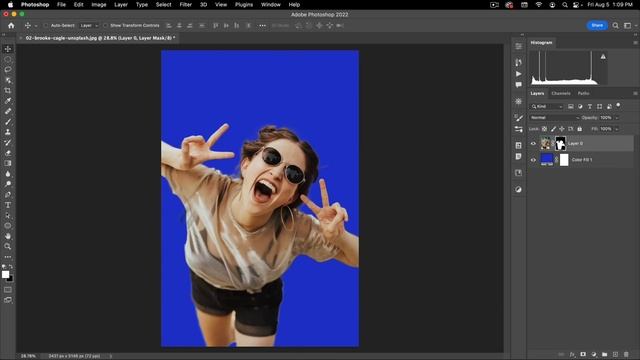Image resolution: width=640 pixels, height=360 pixels.
Task: Click histogram cached data warning triangle
Action: pyautogui.click(x=603, y=56)
